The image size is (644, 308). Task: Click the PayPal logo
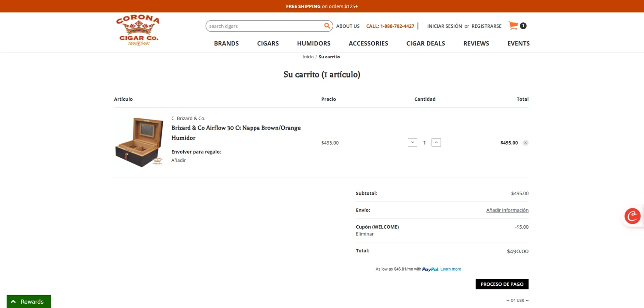430,269
